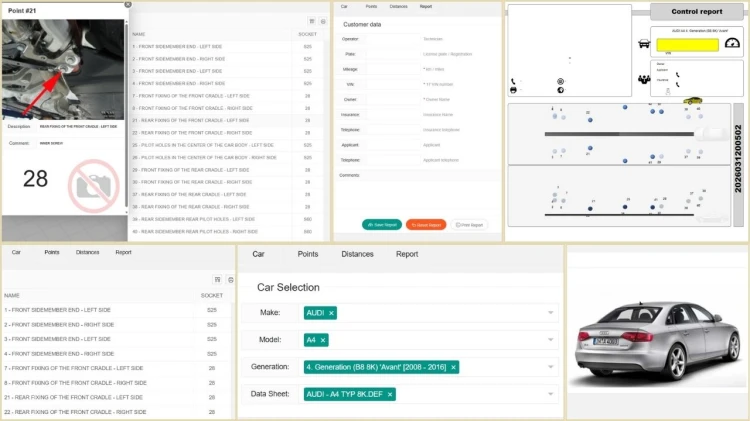Screen dimensions: 750x421
Task: Remove the 4. Generation B8 8K tag
Action: click(x=453, y=367)
